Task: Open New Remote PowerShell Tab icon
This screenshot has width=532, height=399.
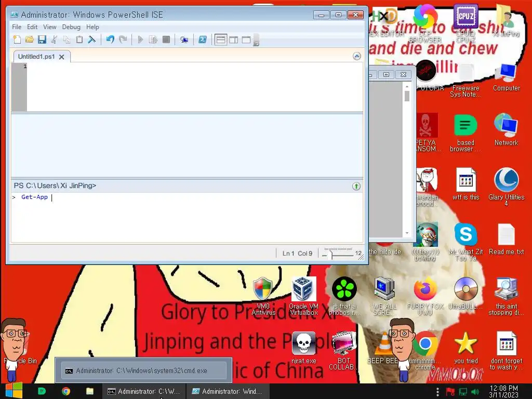Action: click(x=184, y=39)
